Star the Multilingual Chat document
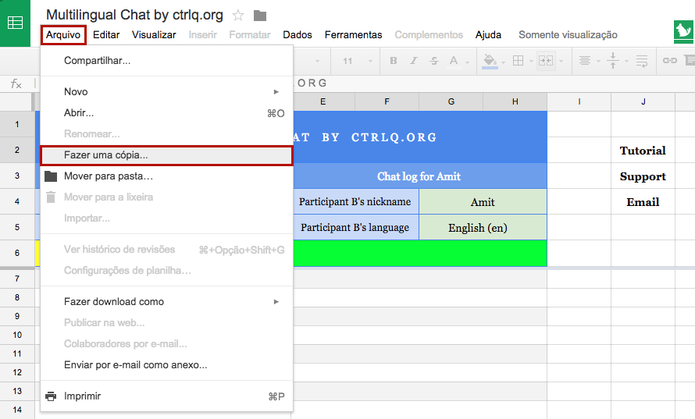Screen dimensions: 695x419 (x=238, y=16)
